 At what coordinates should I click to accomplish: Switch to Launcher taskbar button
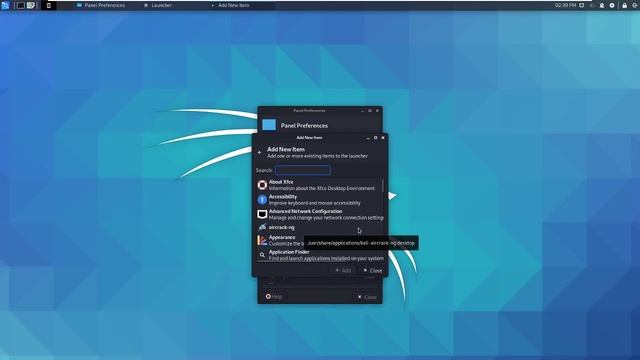click(158, 5)
